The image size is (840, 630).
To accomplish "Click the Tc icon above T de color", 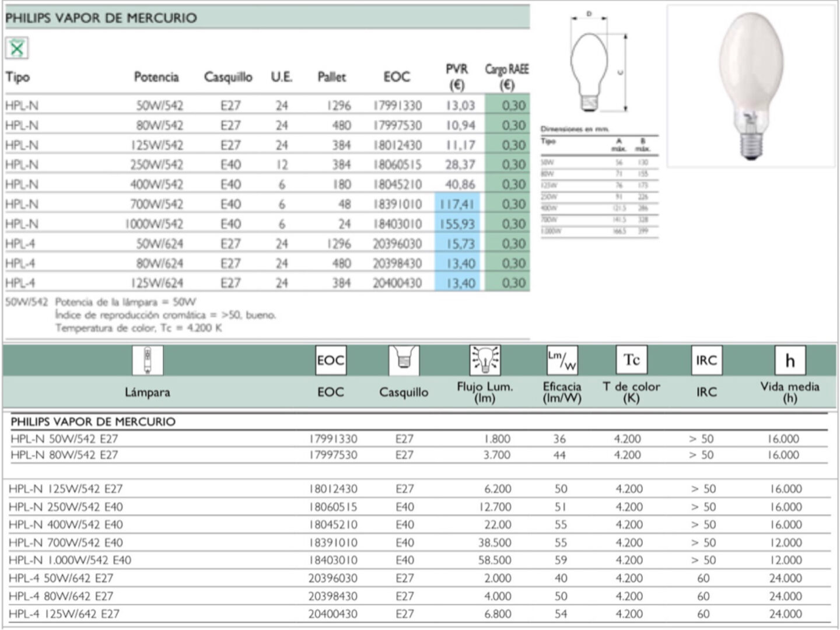I will [632, 360].
